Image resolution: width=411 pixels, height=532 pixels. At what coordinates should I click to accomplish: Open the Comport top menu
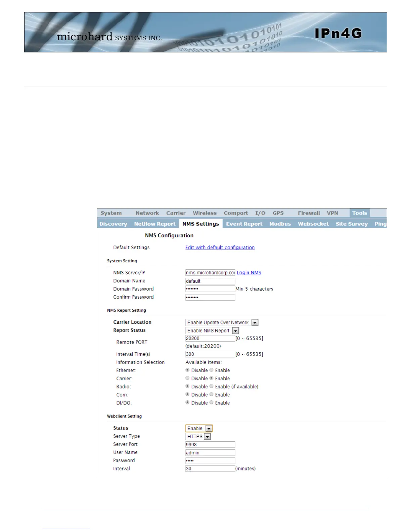pos(236,213)
